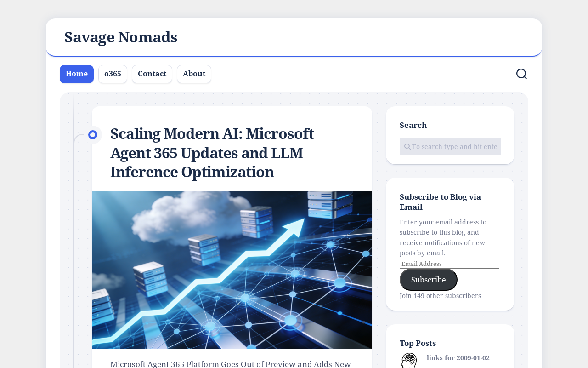Click the Subscribe to Blog via Email heading
The height and width of the screenshot is (368, 588).
coord(440,202)
